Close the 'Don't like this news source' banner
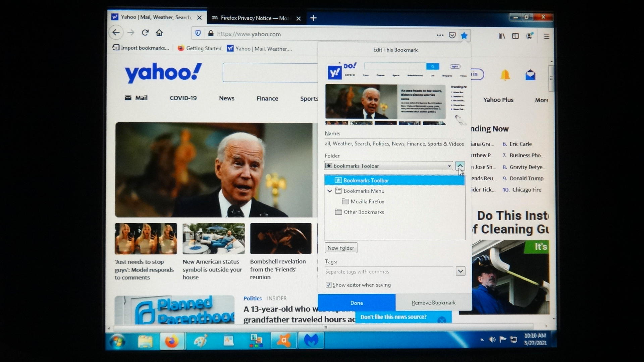 click(442, 320)
